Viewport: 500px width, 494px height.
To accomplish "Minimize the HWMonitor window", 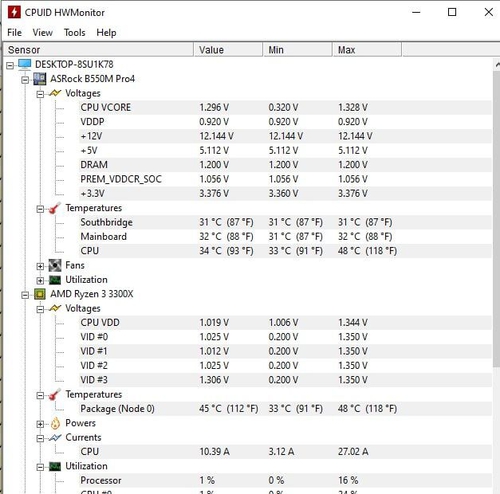I will click(416, 12).
